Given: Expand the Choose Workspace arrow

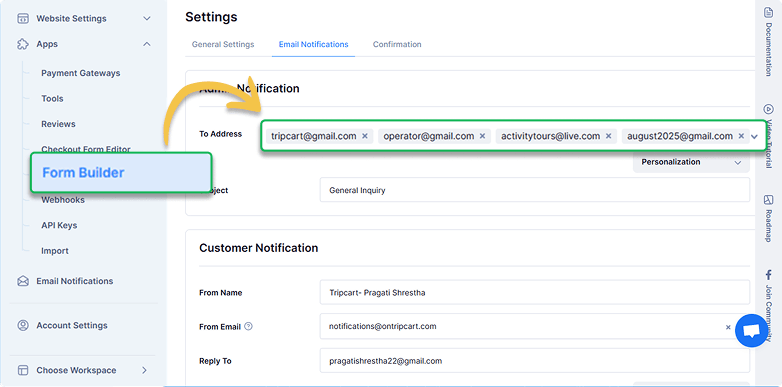Looking at the screenshot, I should click(x=145, y=371).
